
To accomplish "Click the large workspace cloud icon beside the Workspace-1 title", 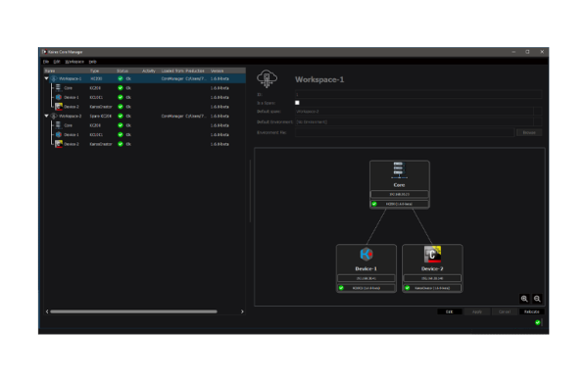I will tap(267, 79).
